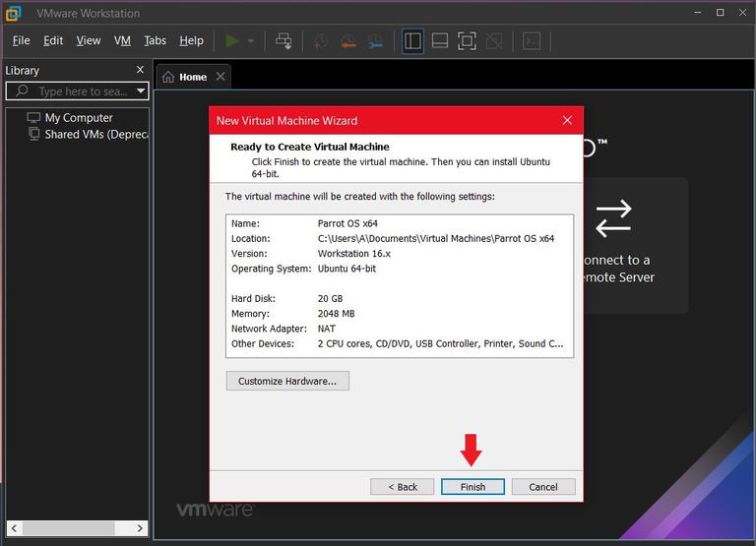Viewport: 756px width, 546px height.
Task: Click the 'Ubuntu 64-bit' operating system value
Action: (x=346, y=269)
